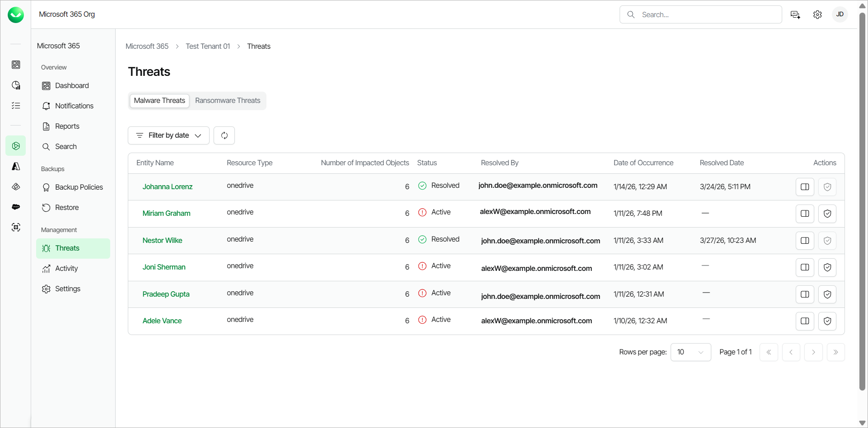Click the Joni Sherman entity link

click(x=164, y=267)
